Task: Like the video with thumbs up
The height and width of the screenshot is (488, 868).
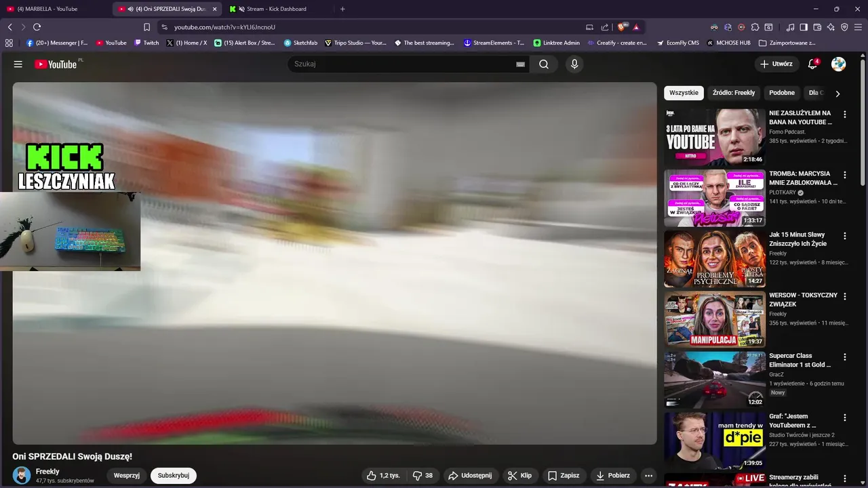Action: pos(383,476)
